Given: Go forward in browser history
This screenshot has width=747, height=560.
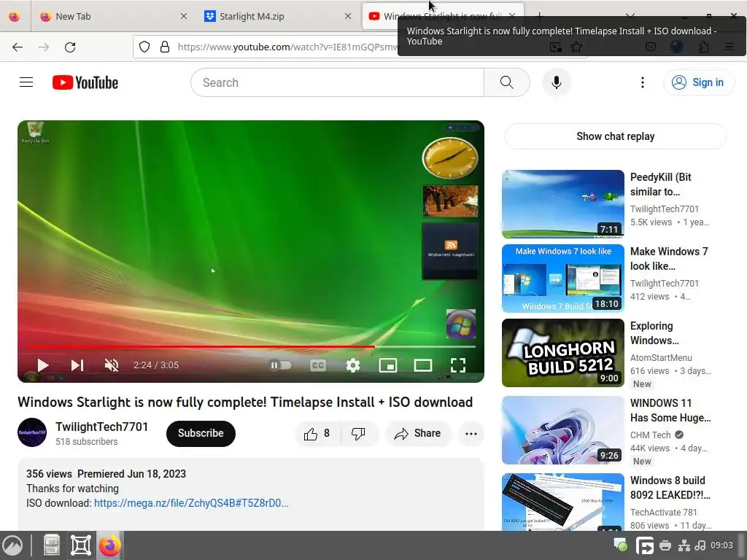Looking at the screenshot, I should (x=44, y=47).
